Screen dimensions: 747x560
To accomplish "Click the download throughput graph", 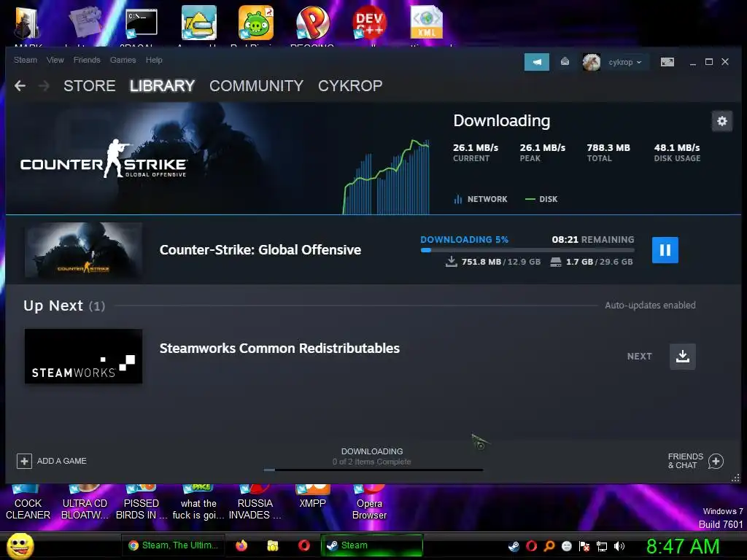I will 386,176.
